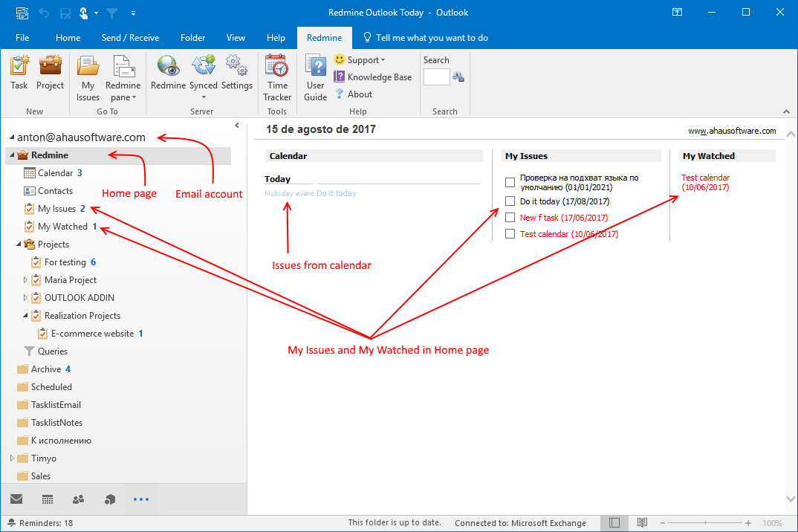Open the Support dropdown

[360, 60]
